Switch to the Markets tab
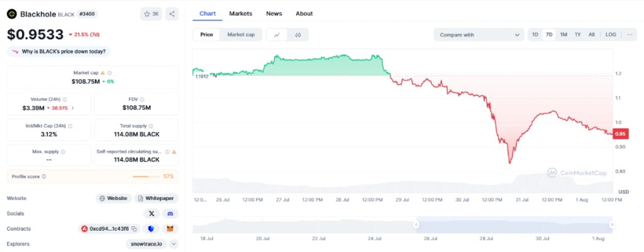This screenshot has width=644, height=252. click(x=240, y=13)
